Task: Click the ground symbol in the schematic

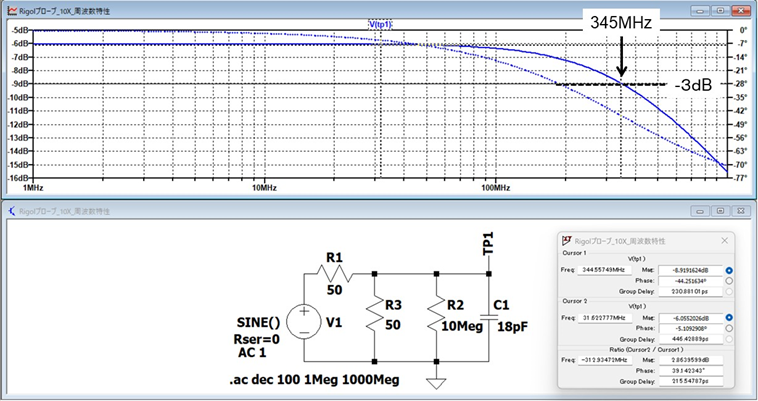Action: (x=435, y=383)
